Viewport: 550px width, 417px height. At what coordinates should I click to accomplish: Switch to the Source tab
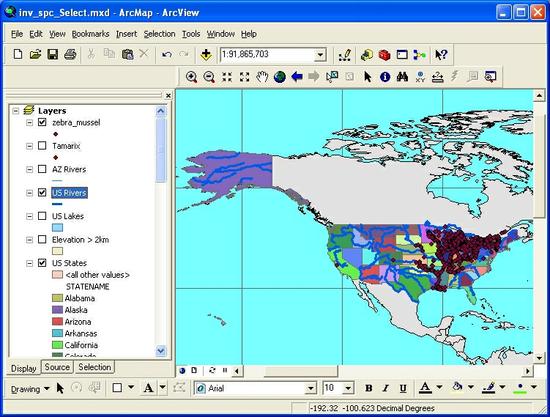[x=57, y=367]
